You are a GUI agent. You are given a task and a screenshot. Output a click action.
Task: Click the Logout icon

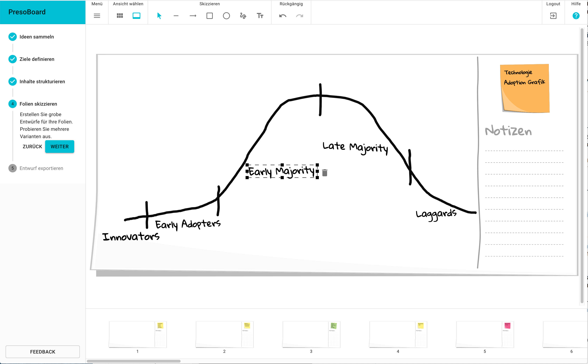click(x=553, y=16)
